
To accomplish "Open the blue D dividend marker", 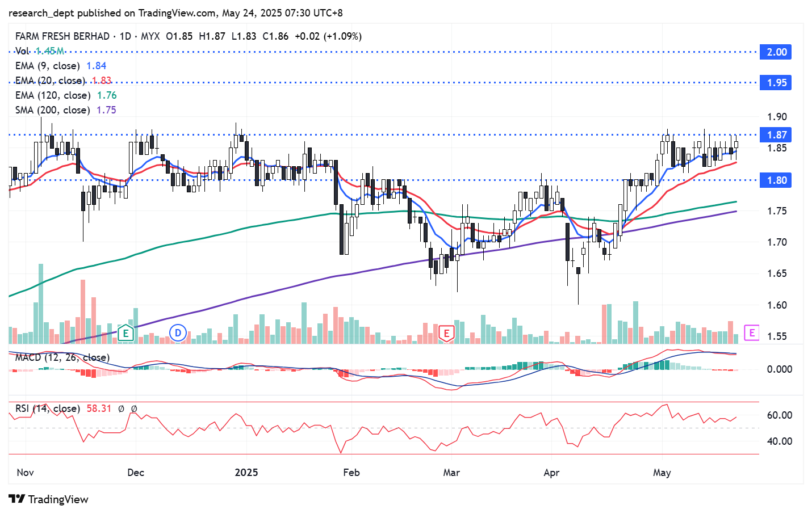I will tap(178, 333).
